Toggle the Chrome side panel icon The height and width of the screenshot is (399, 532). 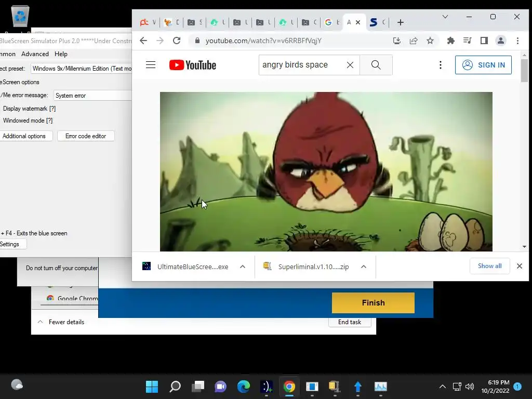pos(484,41)
